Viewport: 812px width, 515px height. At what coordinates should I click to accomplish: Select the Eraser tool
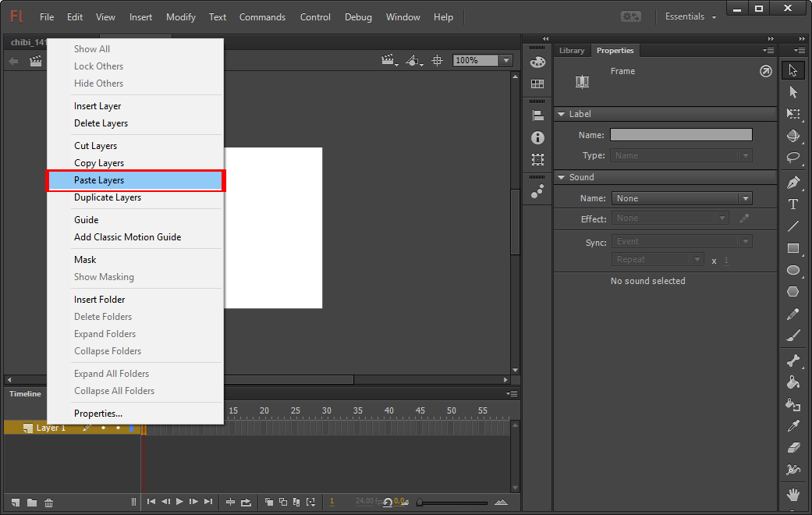tap(793, 448)
